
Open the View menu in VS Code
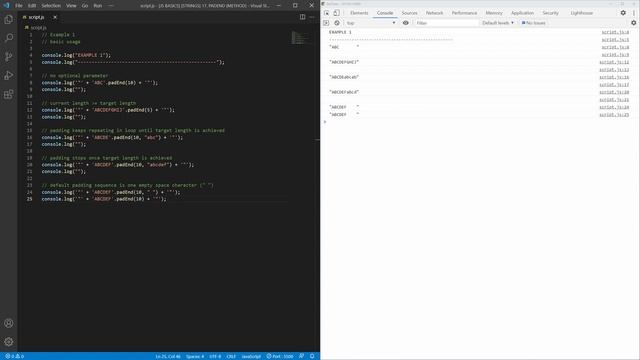[71, 6]
